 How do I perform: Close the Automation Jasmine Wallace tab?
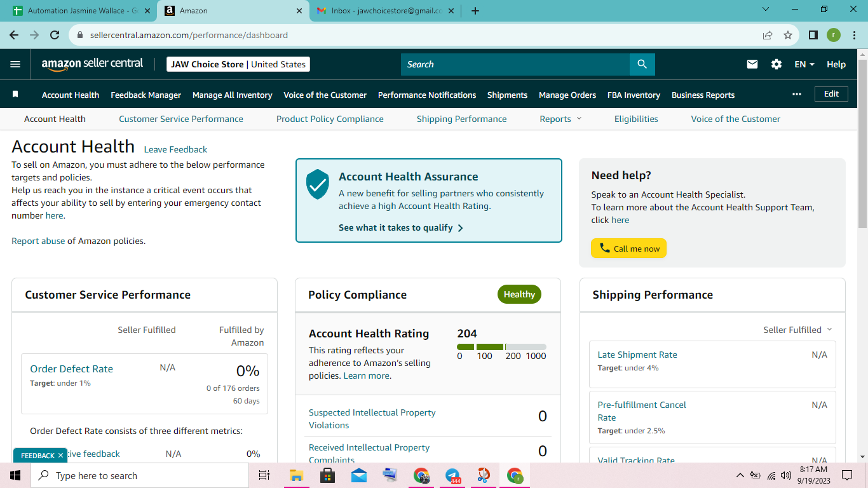click(x=148, y=11)
